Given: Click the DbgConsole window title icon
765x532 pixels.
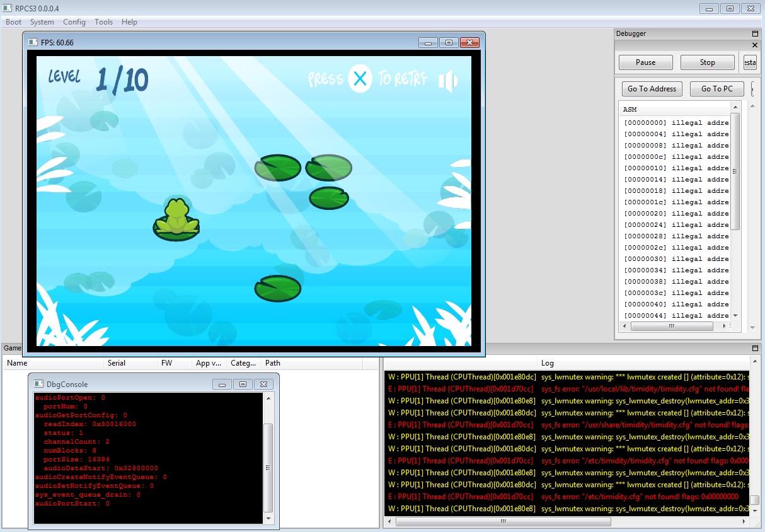Looking at the screenshot, I should (38, 384).
